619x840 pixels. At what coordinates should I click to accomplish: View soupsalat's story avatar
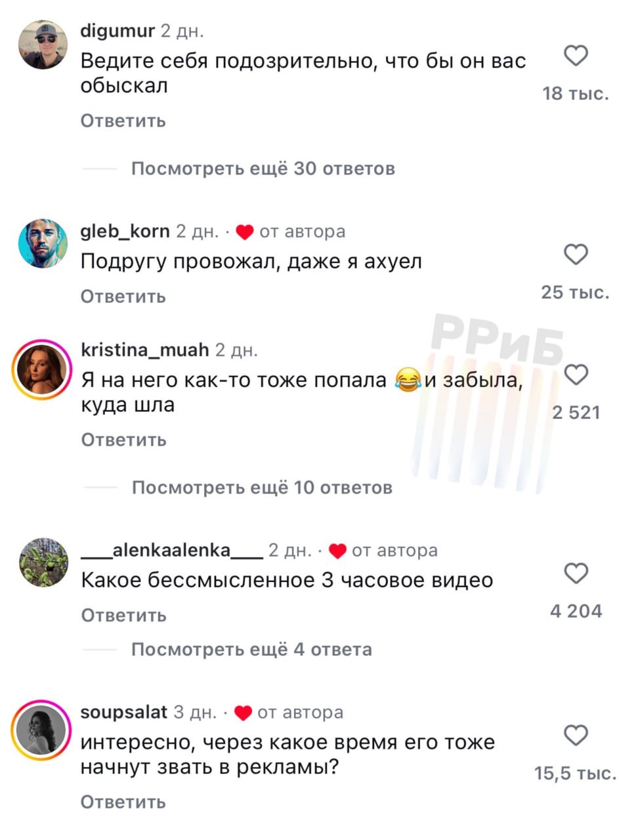click(43, 729)
